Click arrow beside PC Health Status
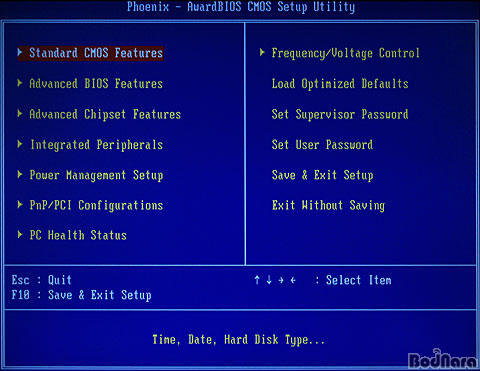 coord(20,235)
